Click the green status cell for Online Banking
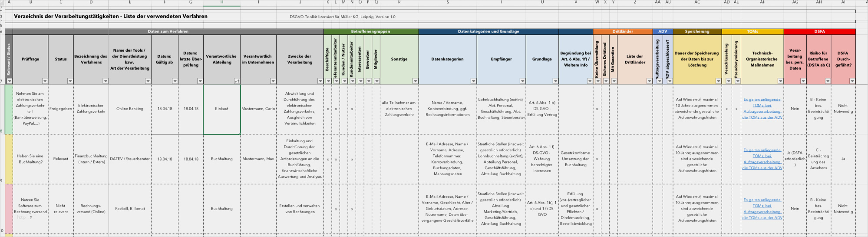868x237 pixels. click(x=9, y=109)
